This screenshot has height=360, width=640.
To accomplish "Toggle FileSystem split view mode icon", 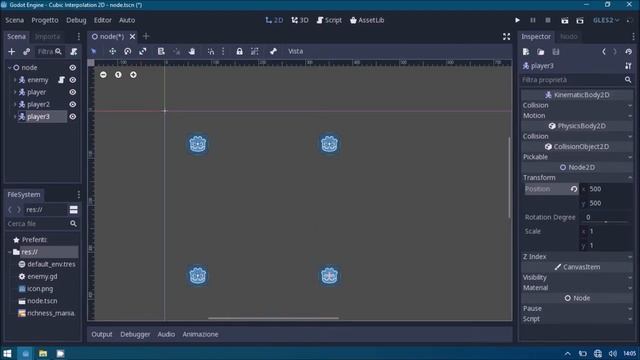I will pos(73,210).
